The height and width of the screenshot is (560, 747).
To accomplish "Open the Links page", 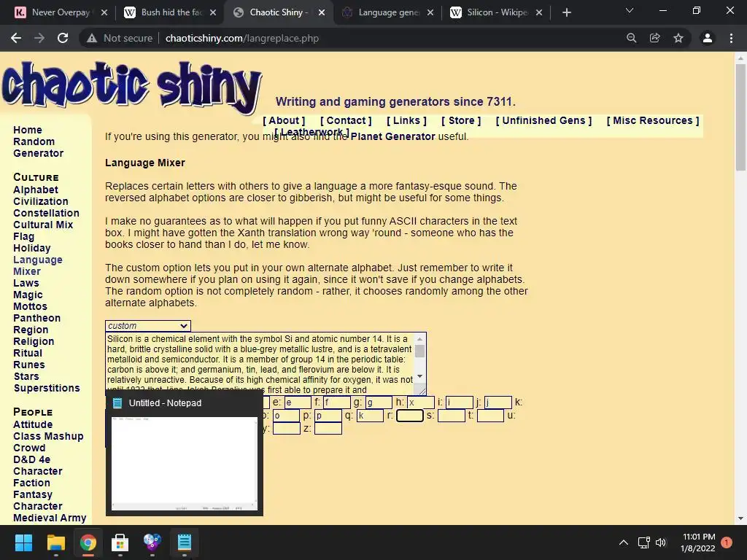I will [x=406, y=120].
